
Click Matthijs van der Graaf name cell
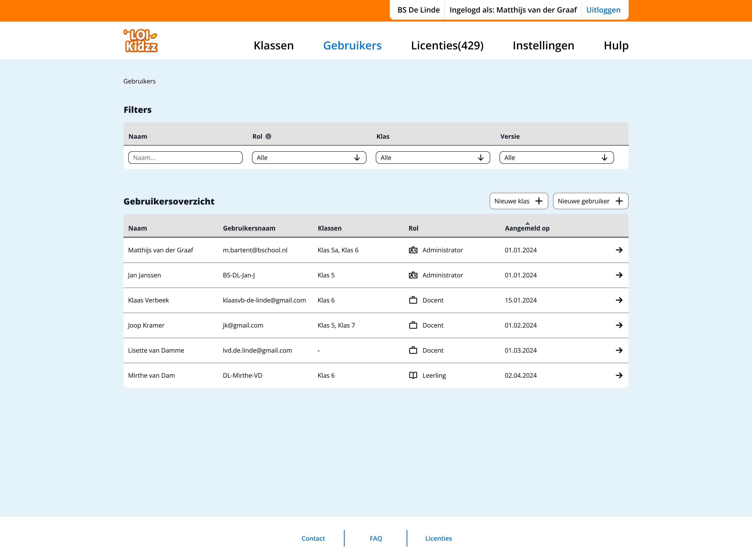(x=161, y=250)
